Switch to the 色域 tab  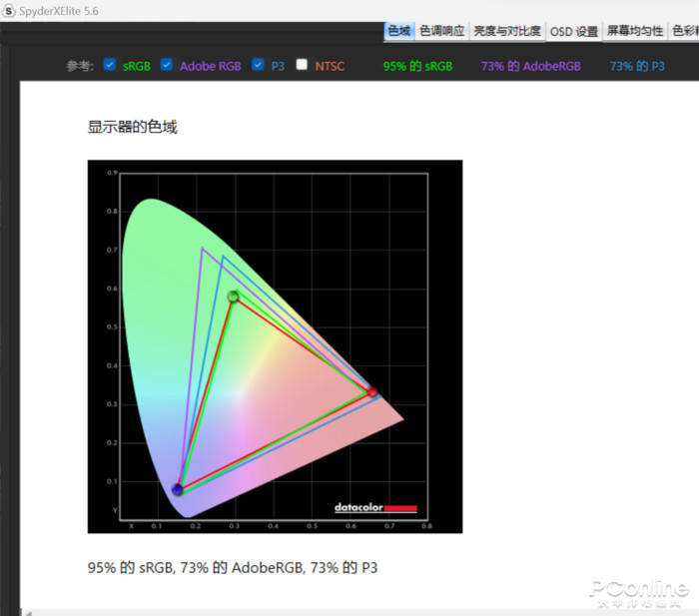pyautogui.click(x=399, y=31)
